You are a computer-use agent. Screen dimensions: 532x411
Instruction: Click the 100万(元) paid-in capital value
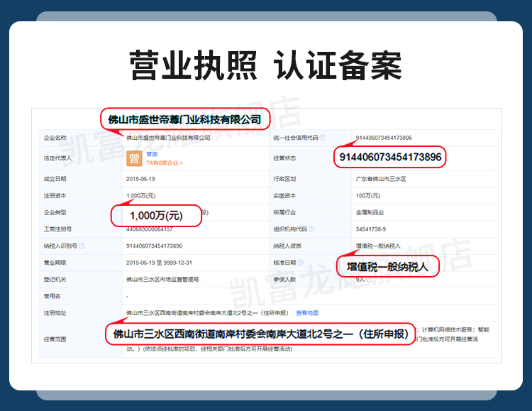pos(367,196)
